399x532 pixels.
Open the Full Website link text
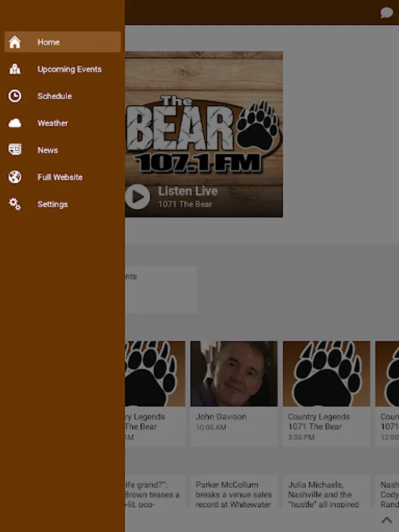pyautogui.click(x=60, y=177)
